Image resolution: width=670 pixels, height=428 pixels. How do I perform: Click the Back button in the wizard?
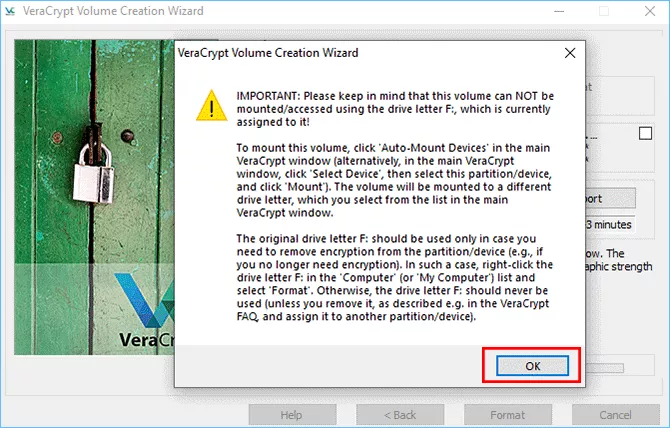pos(400,415)
